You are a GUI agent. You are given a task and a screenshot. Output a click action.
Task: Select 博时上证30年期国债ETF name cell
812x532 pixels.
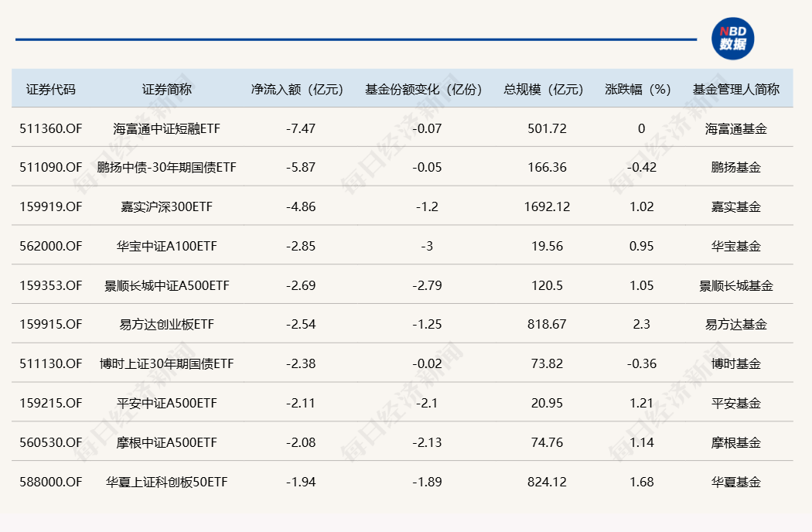167,363
